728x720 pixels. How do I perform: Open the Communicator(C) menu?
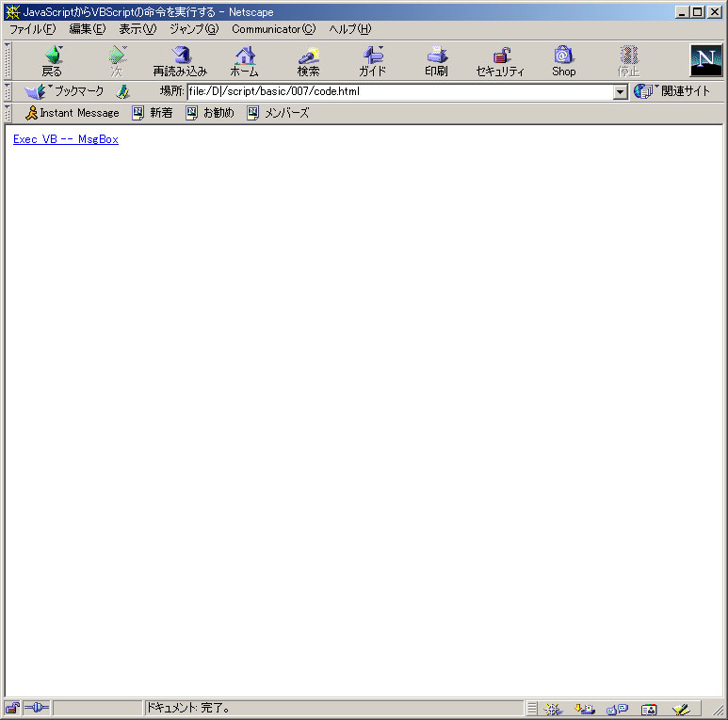274,29
